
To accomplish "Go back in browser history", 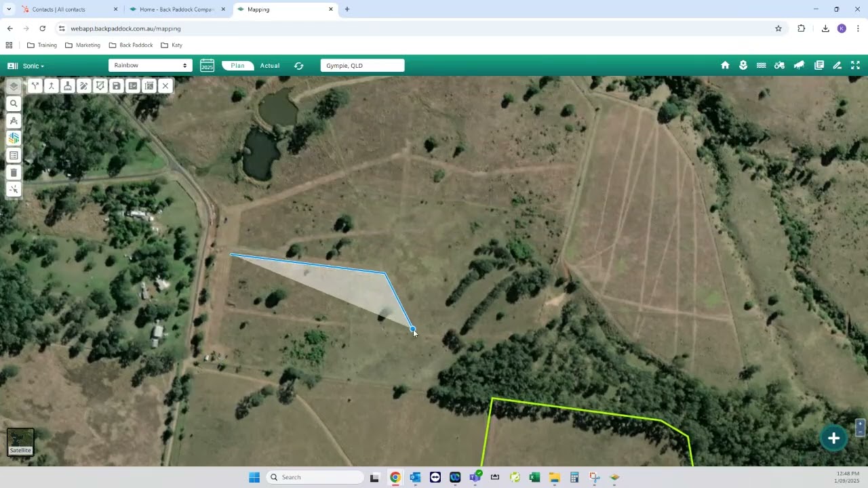I will pyautogui.click(x=9, y=28).
